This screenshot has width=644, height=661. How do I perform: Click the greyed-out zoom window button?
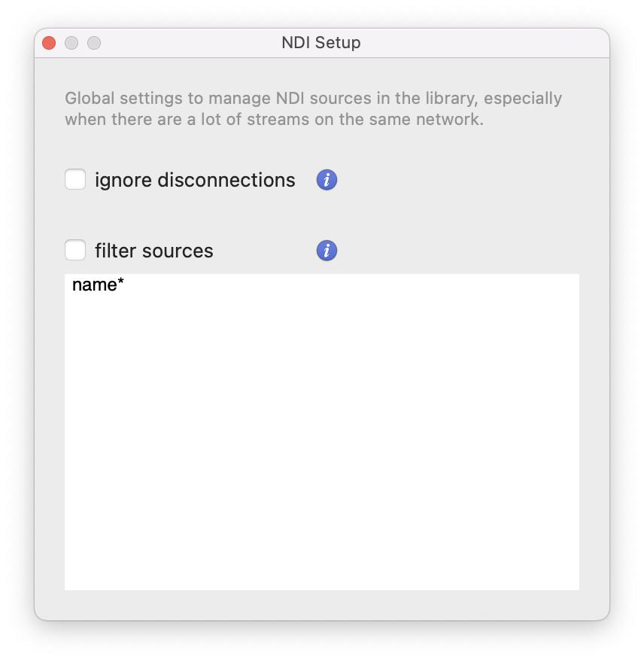click(94, 43)
